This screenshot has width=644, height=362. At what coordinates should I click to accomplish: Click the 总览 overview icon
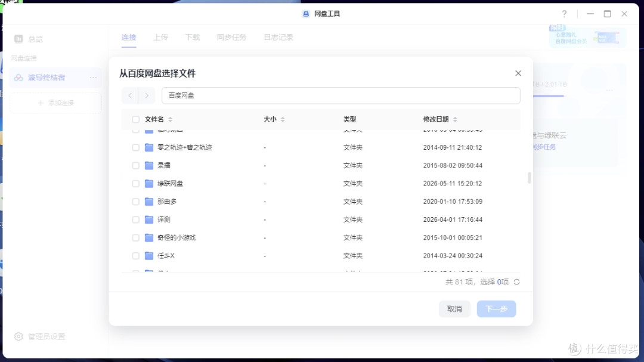coord(18,39)
